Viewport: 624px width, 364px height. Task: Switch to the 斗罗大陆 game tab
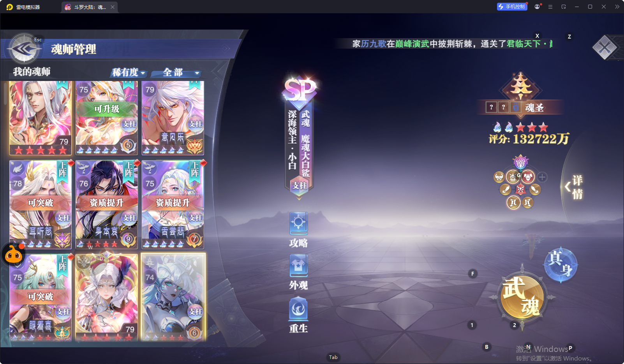pyautogui.click(x=89, y=7)
